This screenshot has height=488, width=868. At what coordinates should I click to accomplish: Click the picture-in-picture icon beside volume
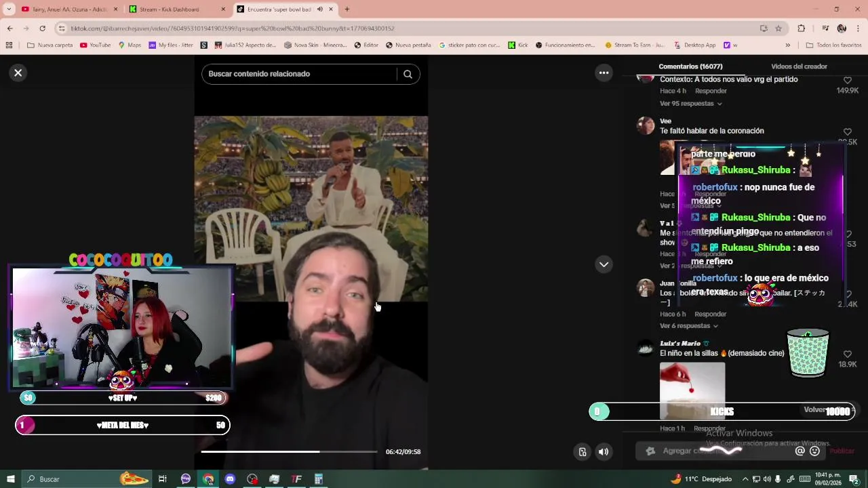[x=582, y=452]
